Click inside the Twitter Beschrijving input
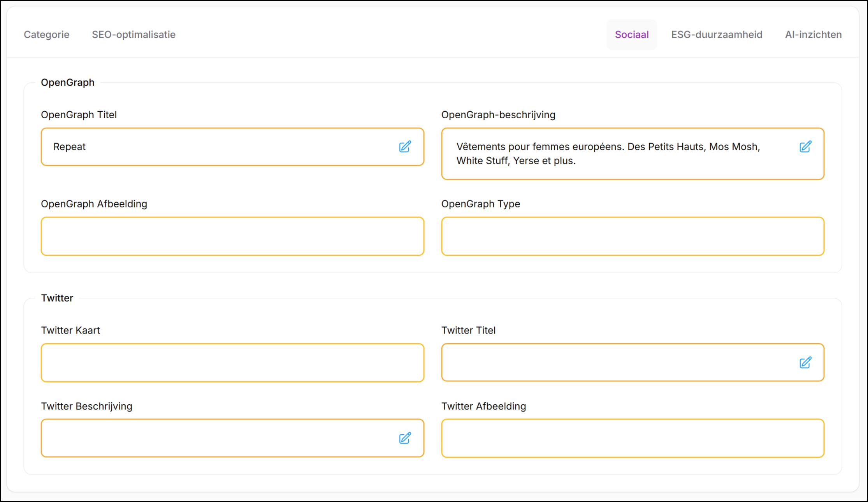Screen dimensions: 868x502 (218, 438)
